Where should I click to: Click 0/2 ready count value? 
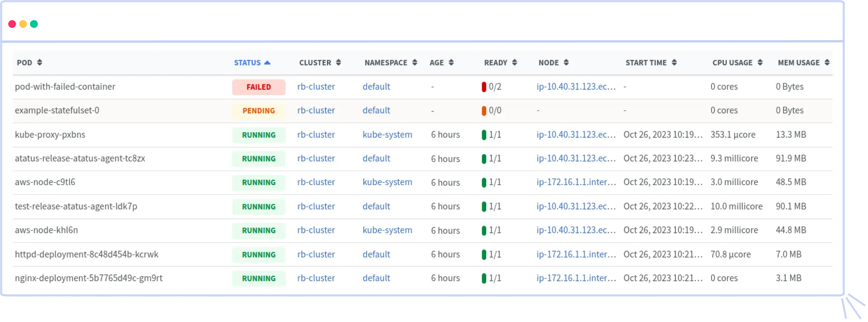(x=495, y=87)
